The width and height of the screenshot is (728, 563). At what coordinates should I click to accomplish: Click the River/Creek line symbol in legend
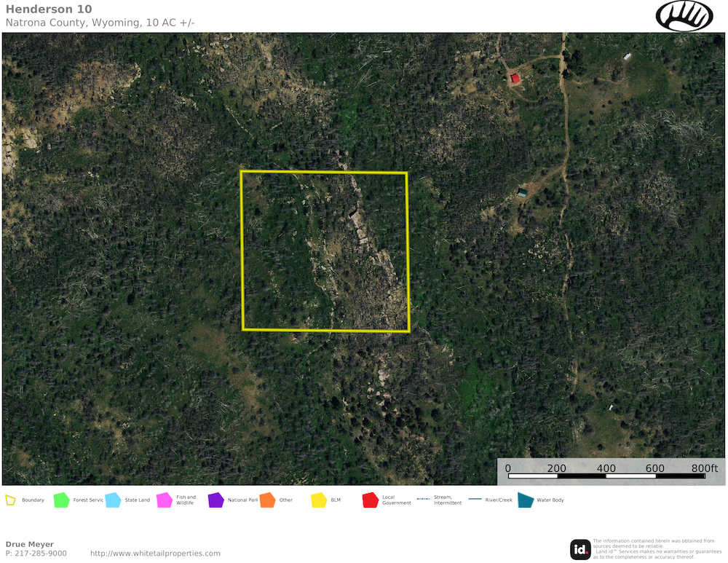coord(475,500)
